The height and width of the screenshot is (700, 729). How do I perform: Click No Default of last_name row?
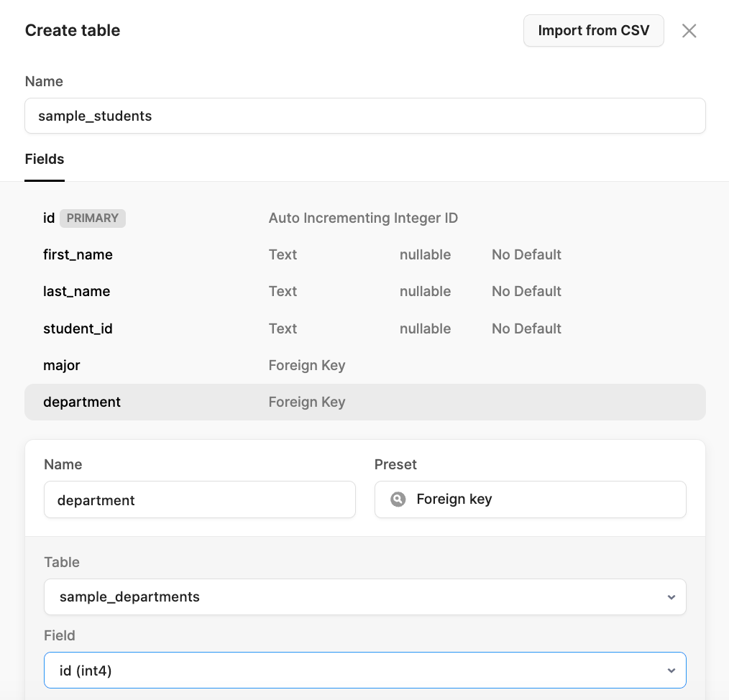coord(526,292)
